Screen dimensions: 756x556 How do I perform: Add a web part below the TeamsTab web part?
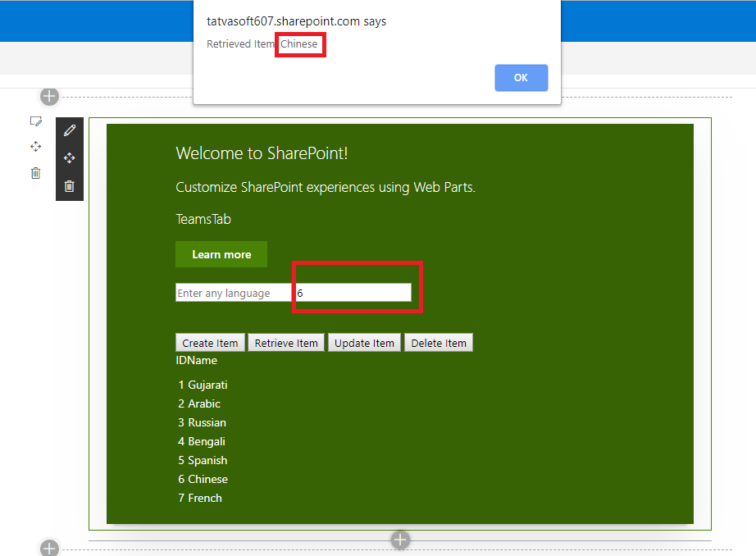(400, 540)
